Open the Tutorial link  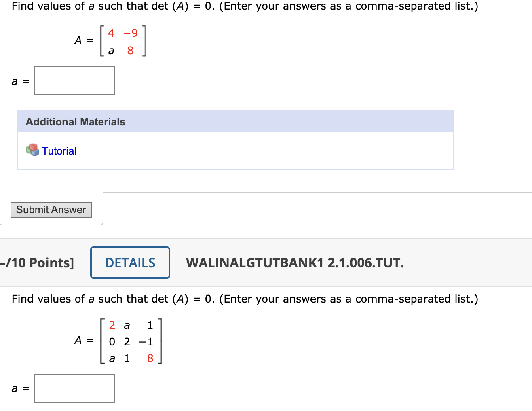tap(59, 150)
